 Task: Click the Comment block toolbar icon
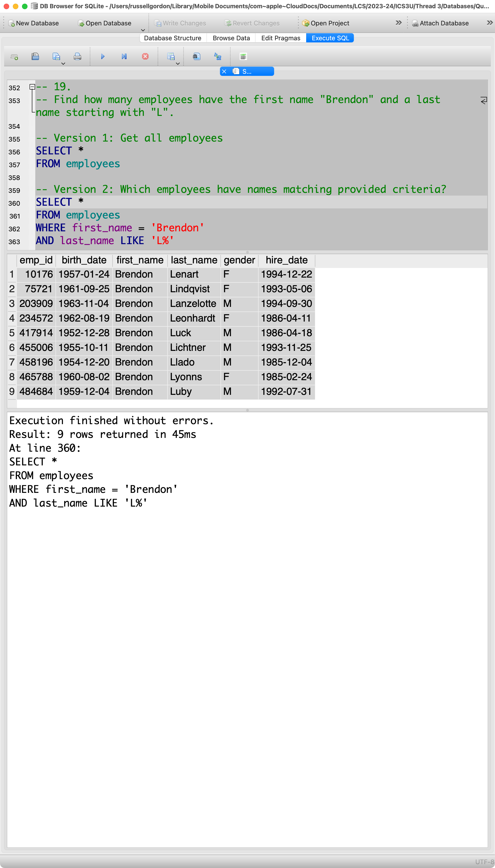pos(243,57)
